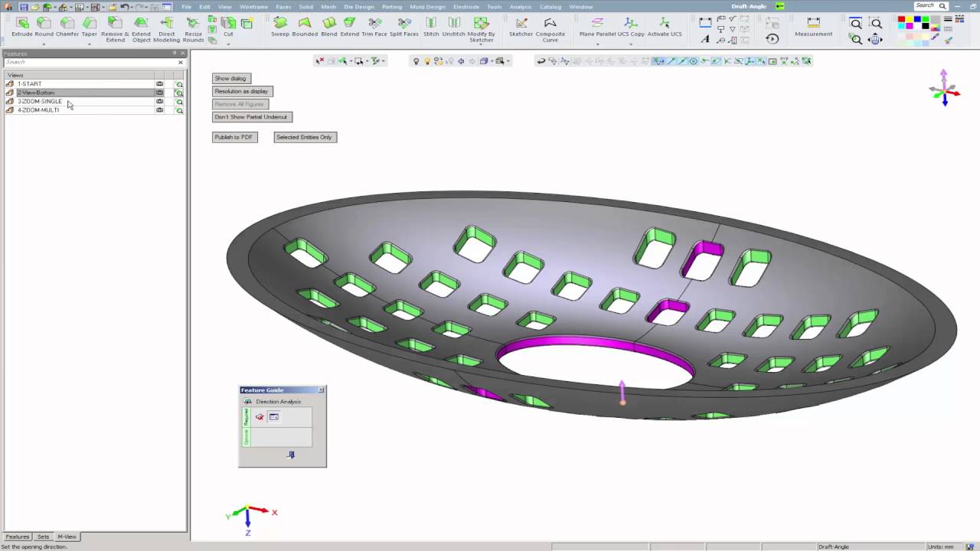Image resolution: width=980 pixels, height=551 pixels.
Task: Click the Save icon in quick access bar
Action: click(23, 7)
